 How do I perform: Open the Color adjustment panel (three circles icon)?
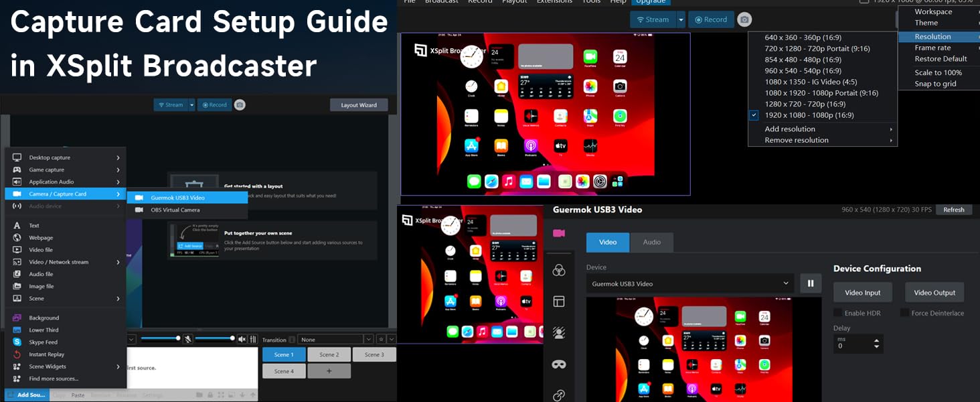pos(559,270)
